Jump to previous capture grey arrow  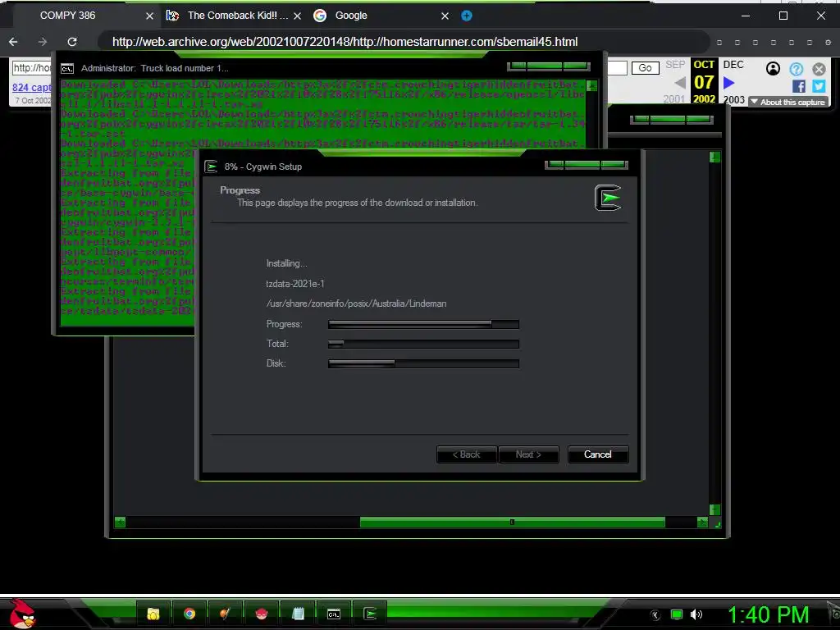click(x=679, y=83)
